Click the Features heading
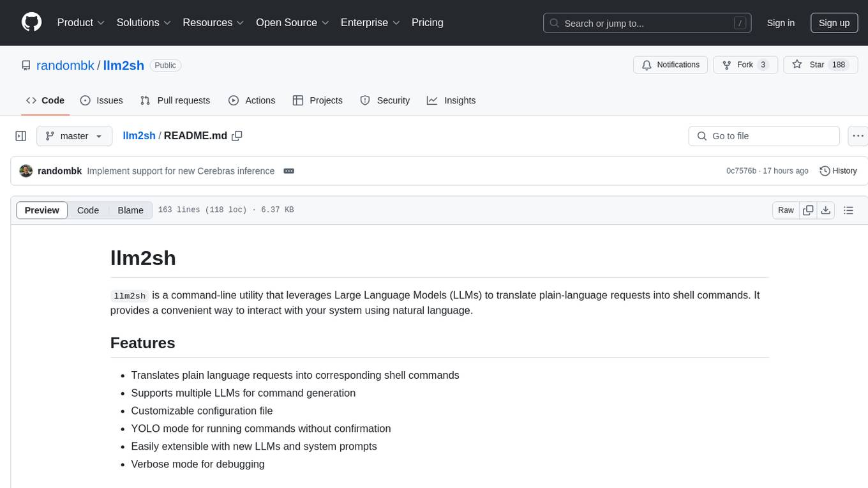The image size is (868, 488). 143,343
